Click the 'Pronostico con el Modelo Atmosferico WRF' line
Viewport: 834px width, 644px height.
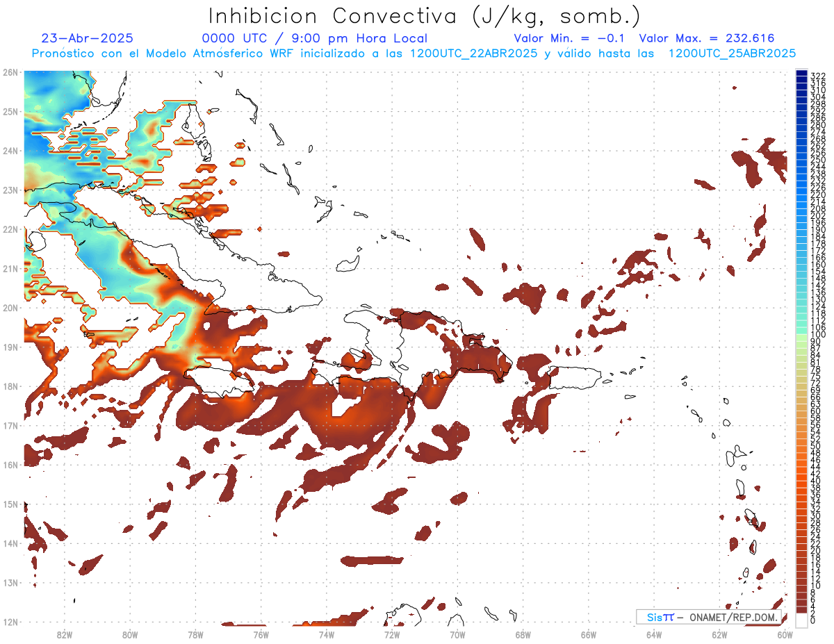point(414,53)
